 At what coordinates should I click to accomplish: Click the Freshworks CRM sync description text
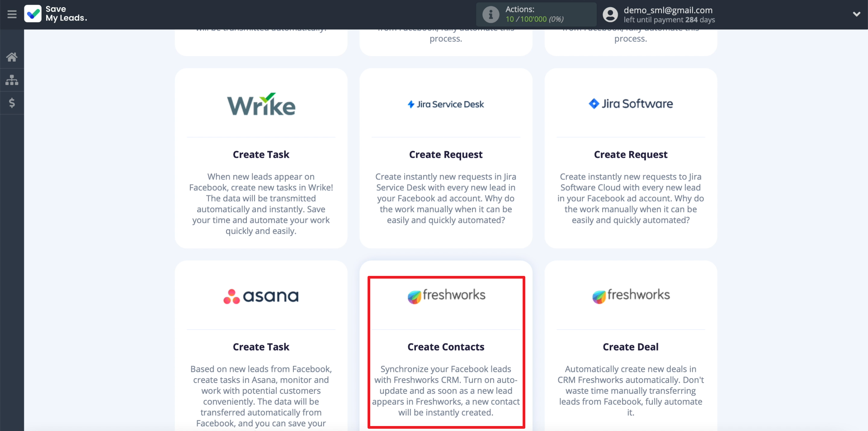(446, 391)
